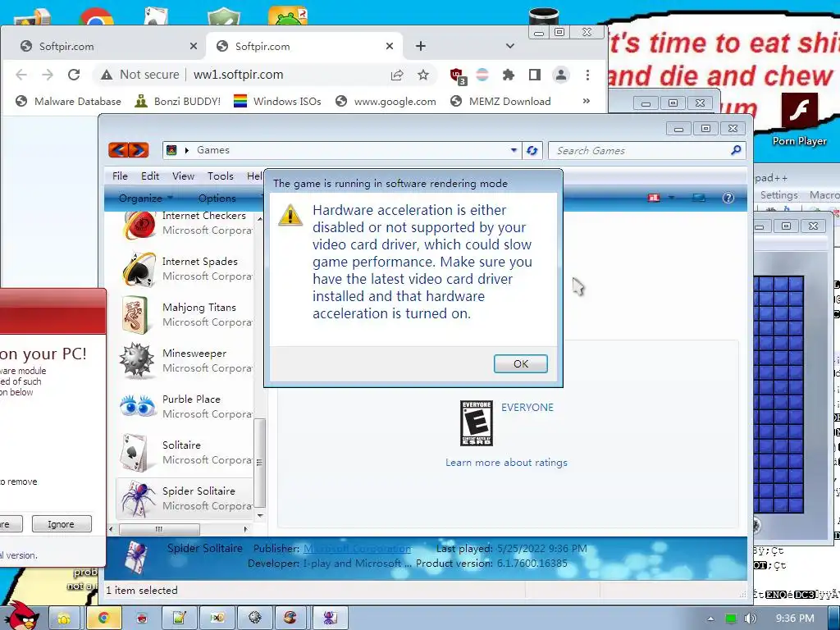Viewport: 840px width, 630px height.
Task: Open the Games window help icon
Action: 728,198
